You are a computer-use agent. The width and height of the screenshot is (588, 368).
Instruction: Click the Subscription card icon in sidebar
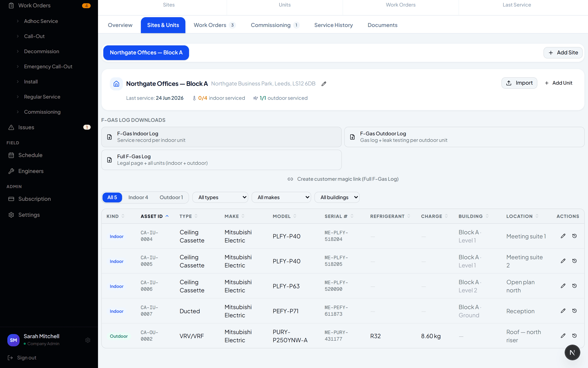tap(11, 199)
